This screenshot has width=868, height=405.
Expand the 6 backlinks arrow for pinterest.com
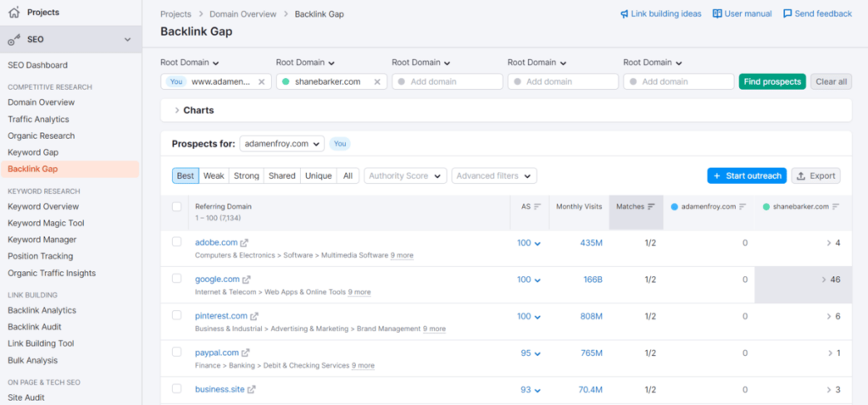click(x=829, y=317)
